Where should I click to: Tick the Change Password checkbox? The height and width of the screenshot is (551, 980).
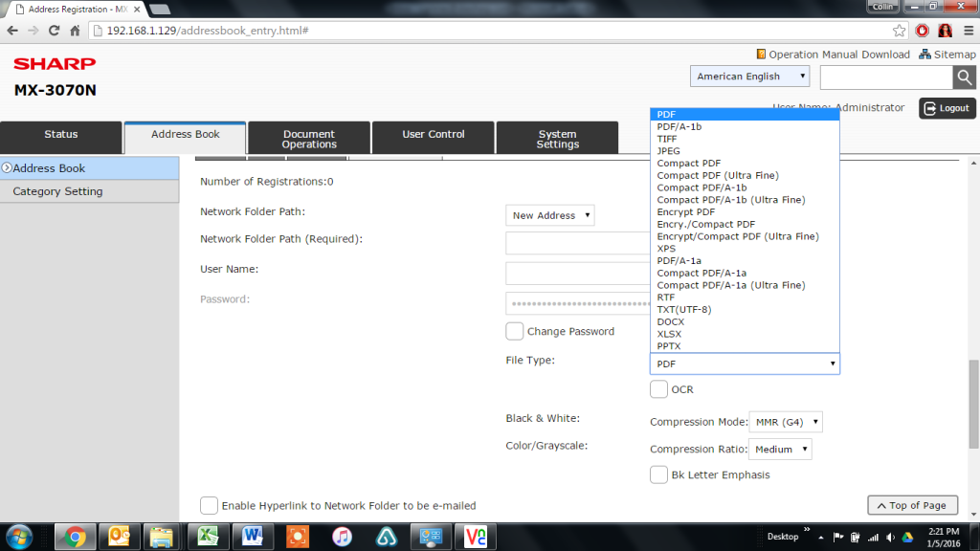(x=515, y=331)
